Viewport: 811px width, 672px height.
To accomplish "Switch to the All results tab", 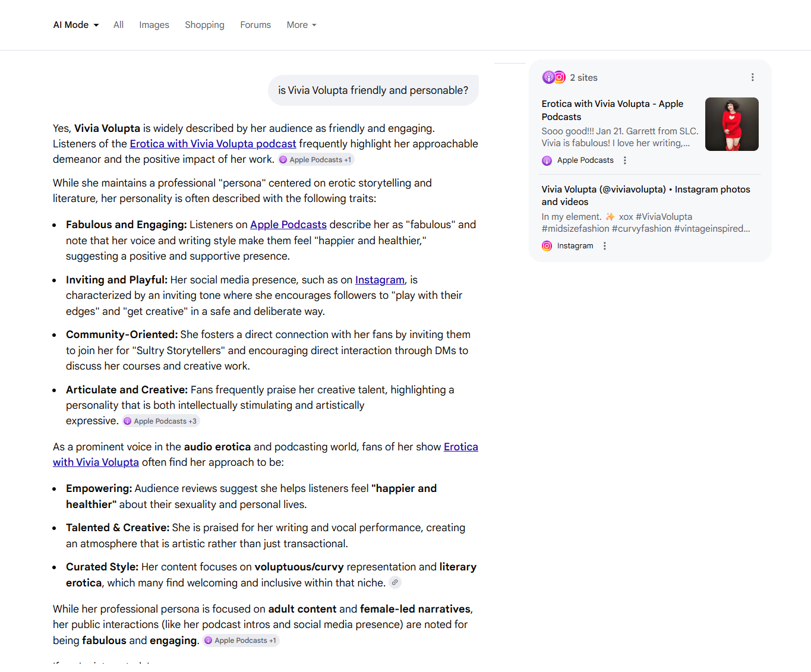I will pyautogui.click(x=118, y=25).
